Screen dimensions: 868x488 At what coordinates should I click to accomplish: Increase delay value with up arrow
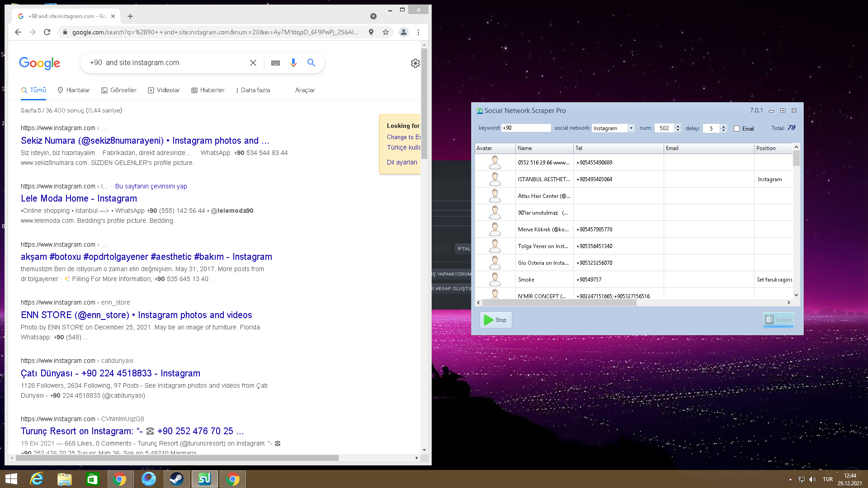tap(723, 126)
